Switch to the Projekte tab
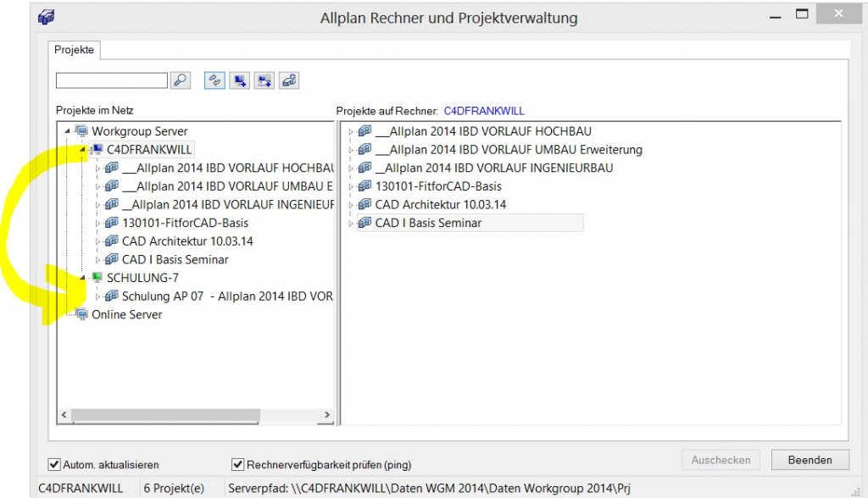868x498 pixels. coord(75,50)
